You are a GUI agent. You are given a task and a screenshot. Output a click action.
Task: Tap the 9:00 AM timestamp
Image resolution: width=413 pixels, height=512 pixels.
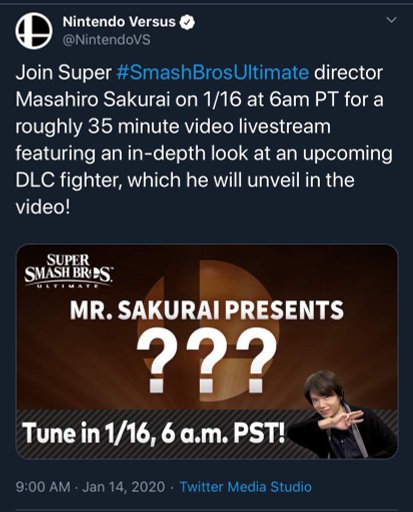[43, 487]
